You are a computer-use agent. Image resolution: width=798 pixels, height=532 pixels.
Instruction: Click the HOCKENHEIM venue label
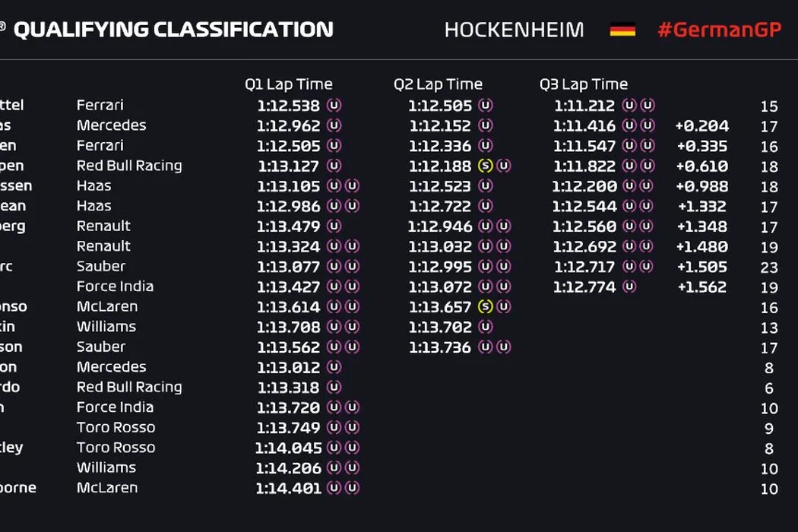(x=514, y=30)
